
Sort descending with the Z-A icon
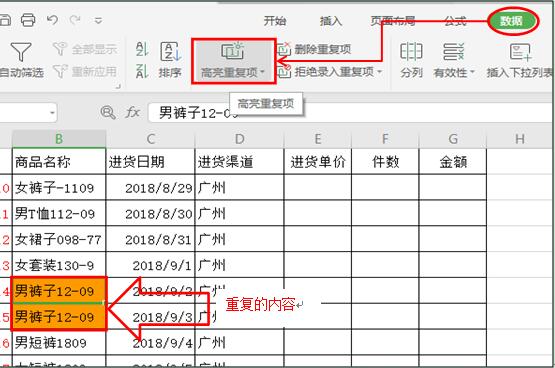click(x=142, y=71)
